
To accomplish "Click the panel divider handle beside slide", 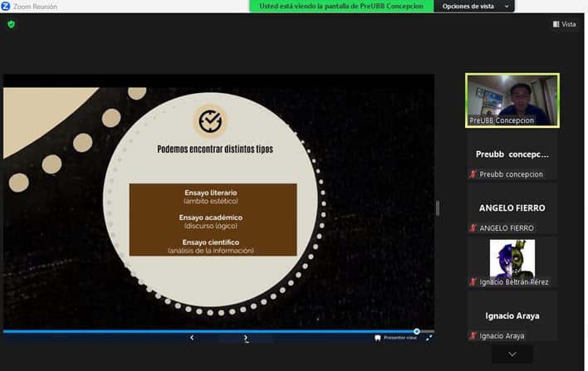I will [x=438, y=207].
